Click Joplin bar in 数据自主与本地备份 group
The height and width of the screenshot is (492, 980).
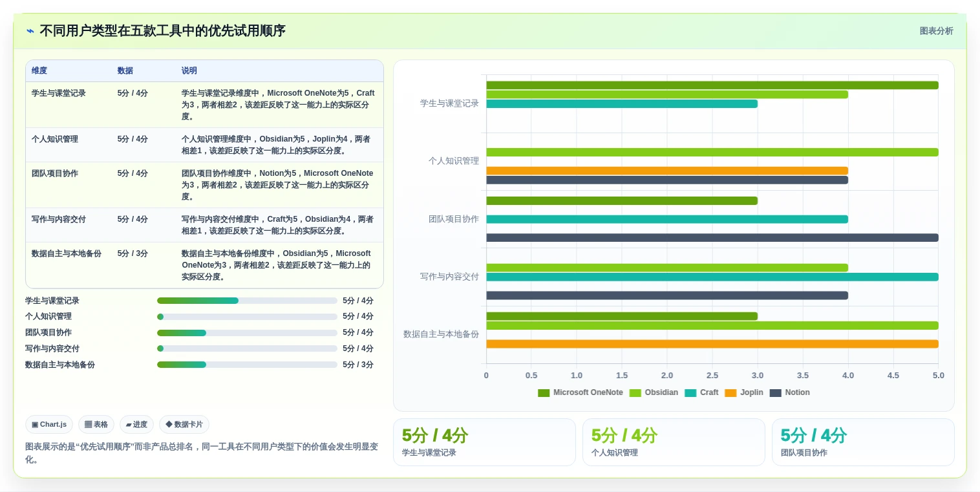pos(712,344)
